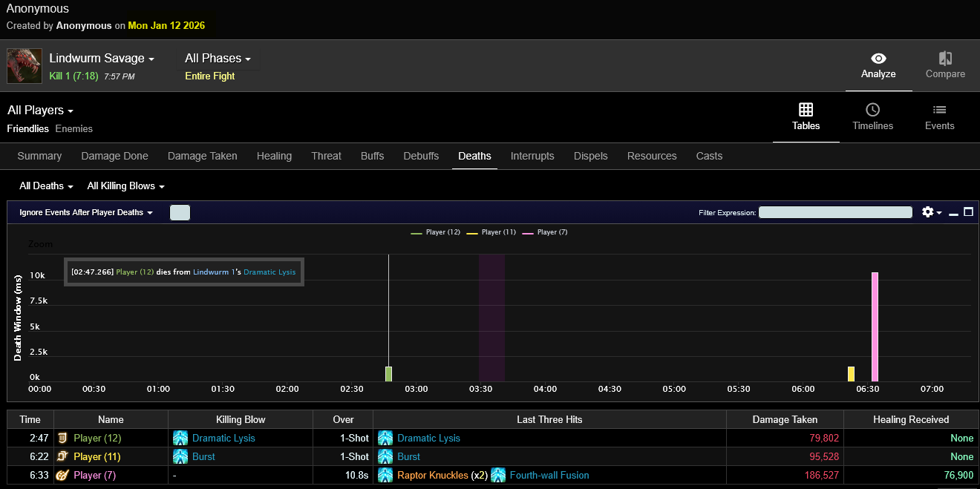The image size is (980, 489).
Task: Open the Analyze view eye icon
Action: click(x=878, y=59)
